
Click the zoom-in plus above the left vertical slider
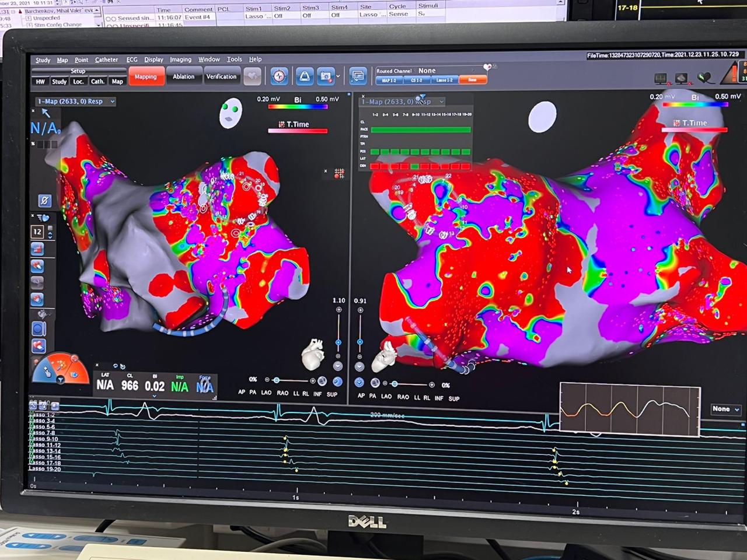(x=338, y=310)
